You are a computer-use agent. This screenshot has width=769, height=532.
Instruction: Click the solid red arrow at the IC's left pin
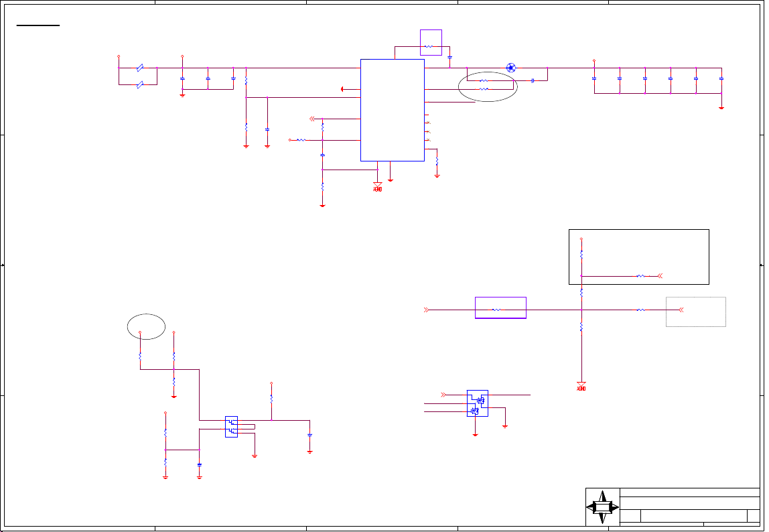click(x=342, y=89)
